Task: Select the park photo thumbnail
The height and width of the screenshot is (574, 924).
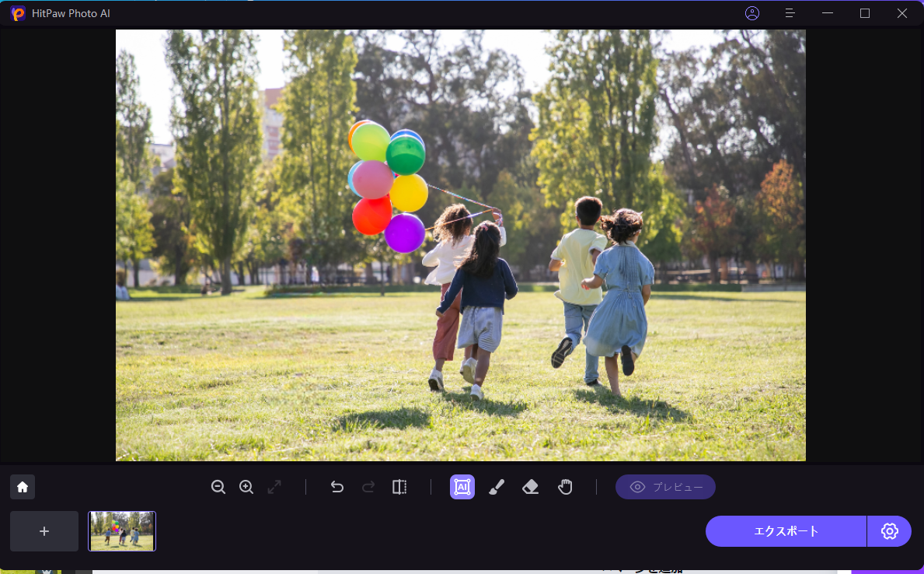Action: point(122,531)
